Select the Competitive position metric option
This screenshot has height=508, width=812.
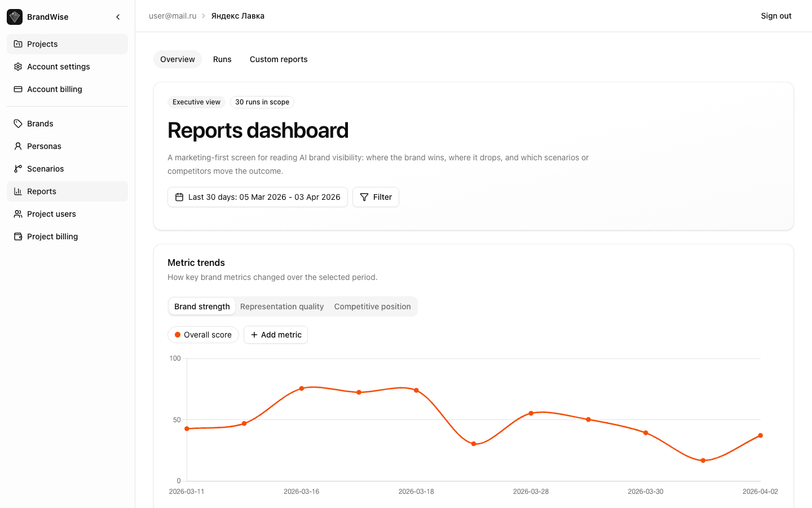click(372, 306)
